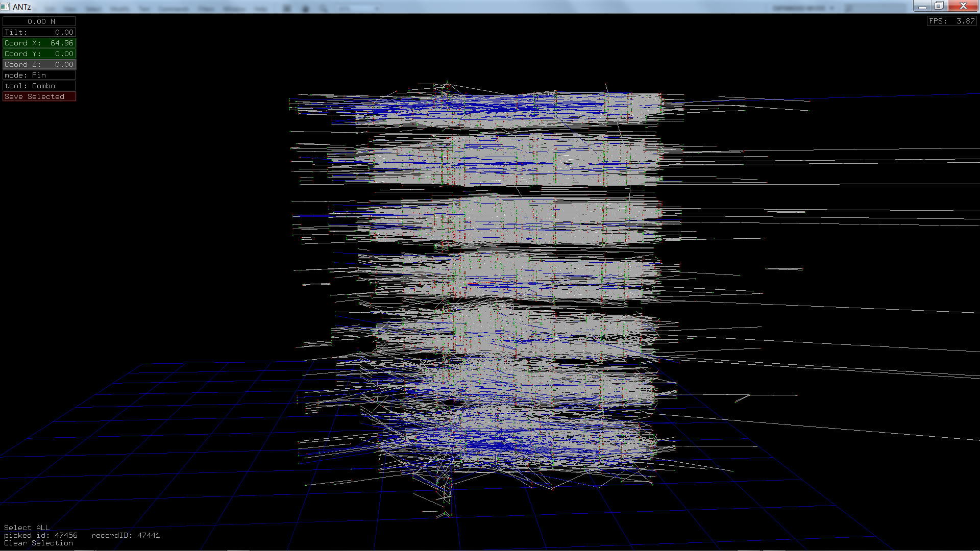Click the Clear Selection console text
Viewport: 980px width, 551px height.
pyautogui.click(x=38, y=543)
